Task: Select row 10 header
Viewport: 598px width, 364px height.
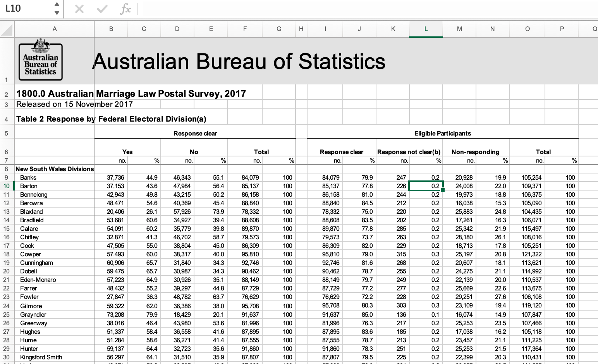Action: coord(7,186)
